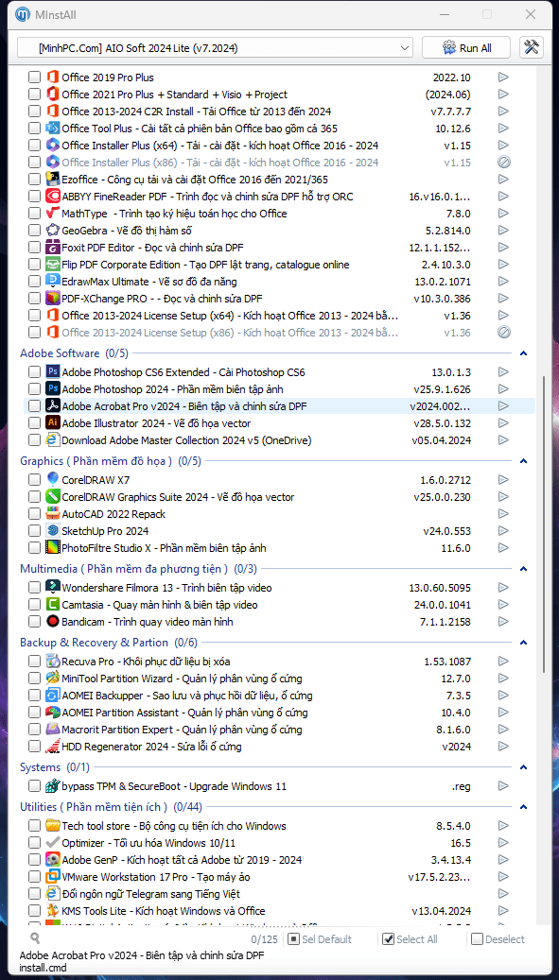Click the SketchUp Pro 2024 icon

53,530
